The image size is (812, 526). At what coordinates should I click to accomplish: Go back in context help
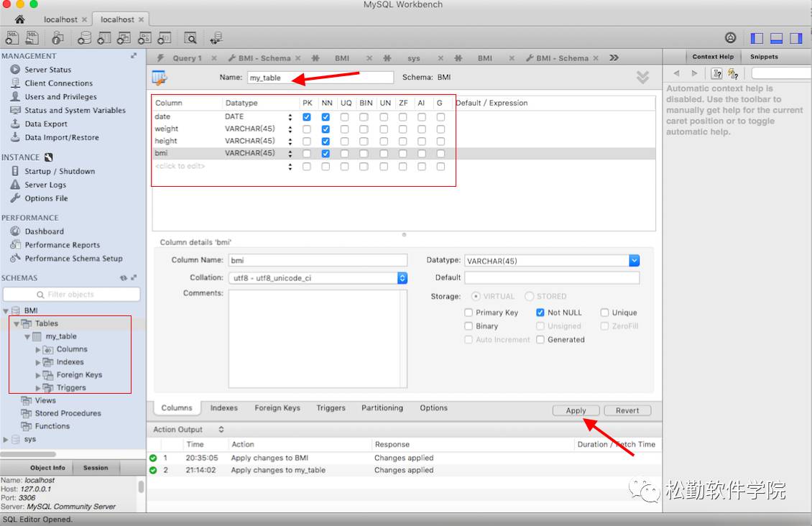pyautogui.click(x=676, y=73)
